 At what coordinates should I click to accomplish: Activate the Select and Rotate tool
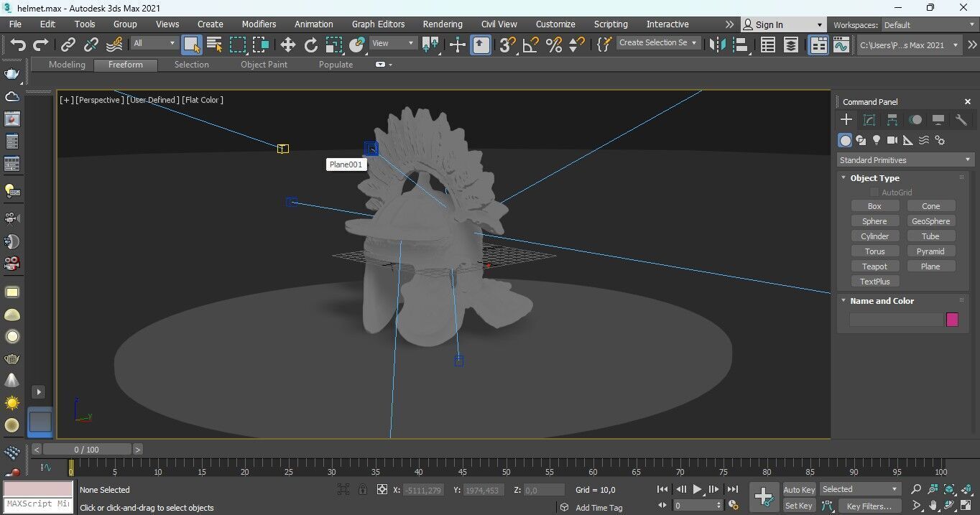(x=310, y=45)
